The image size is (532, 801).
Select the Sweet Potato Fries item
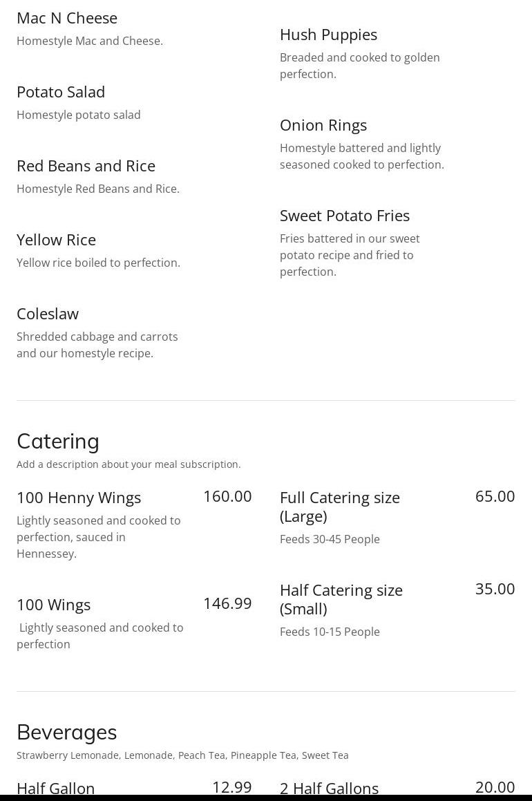tap(344, 216)
